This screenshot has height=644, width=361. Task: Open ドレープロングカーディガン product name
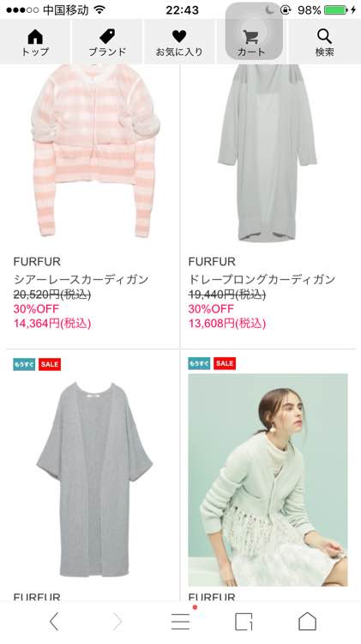pyautogui.click(x=262, y=279)
